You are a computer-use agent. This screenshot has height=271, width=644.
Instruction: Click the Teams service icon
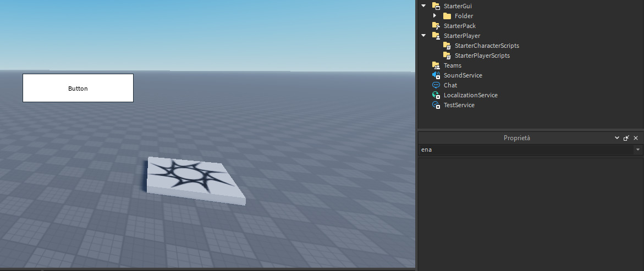(436, 65)
